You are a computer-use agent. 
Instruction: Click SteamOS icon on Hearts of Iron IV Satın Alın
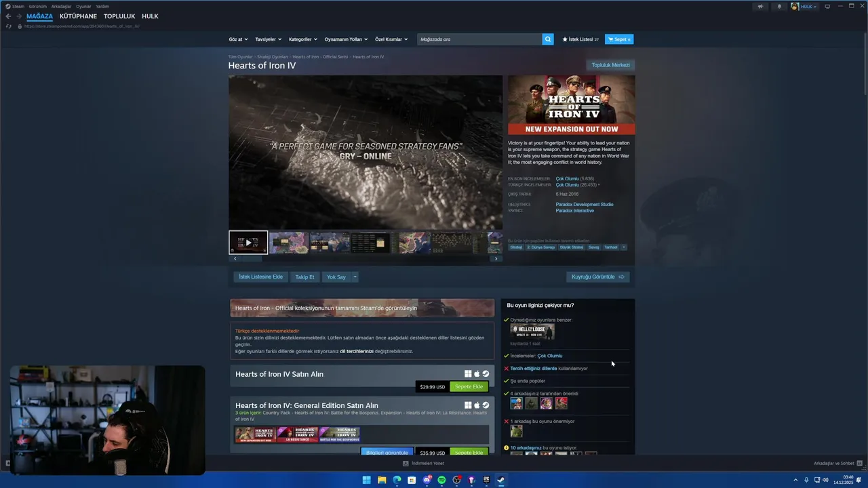point(486,373)
